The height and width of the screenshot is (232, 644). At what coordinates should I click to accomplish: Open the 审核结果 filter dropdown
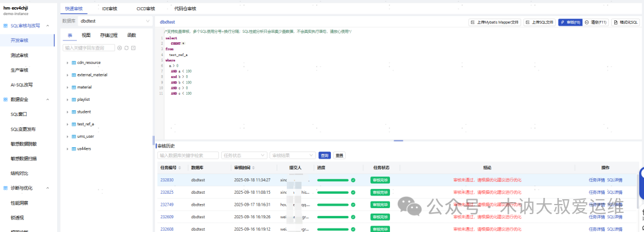point(292,156)
